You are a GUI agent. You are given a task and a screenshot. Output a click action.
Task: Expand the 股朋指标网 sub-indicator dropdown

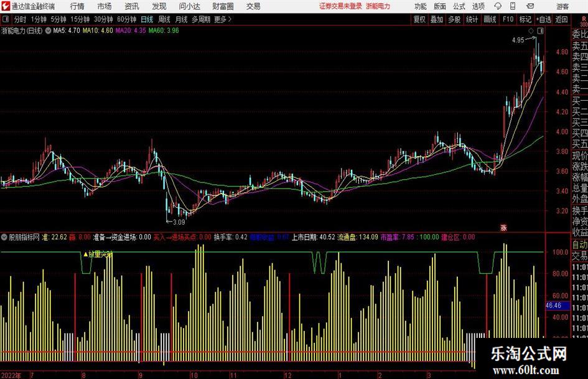4,237
